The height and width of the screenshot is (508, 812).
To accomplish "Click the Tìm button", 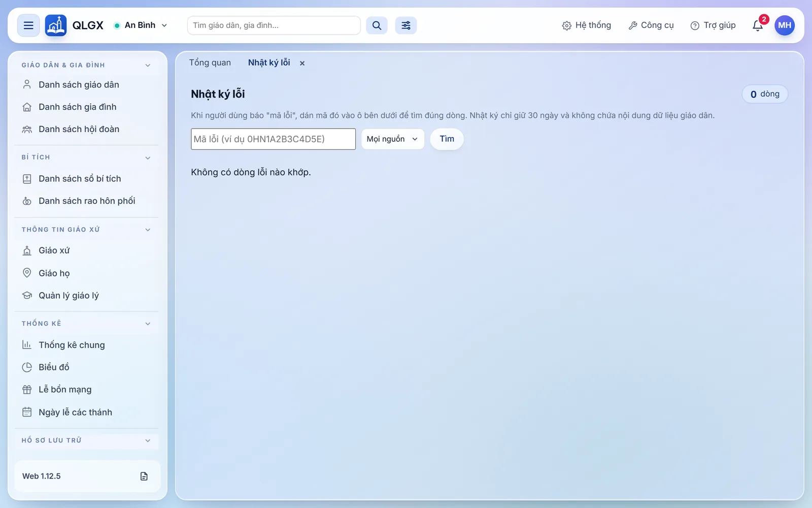I will click(x=447, y=139).
